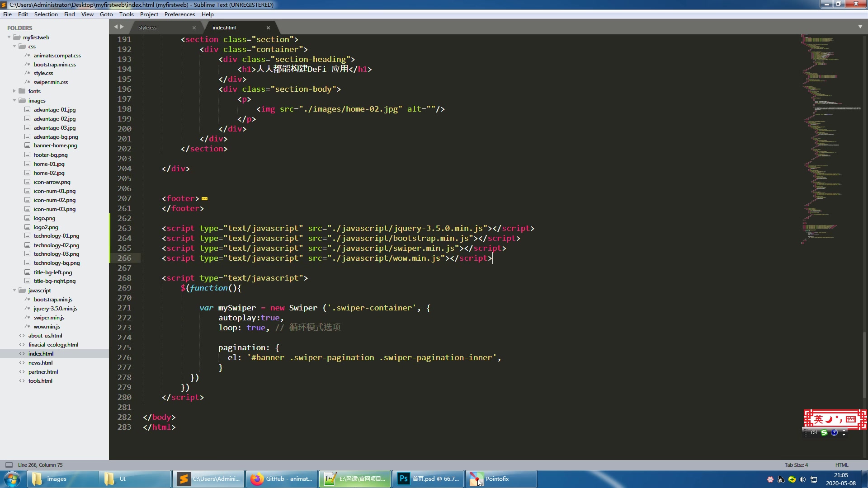
Task: Toggle side panel switcher icon in status bar
Action: click(9, 465)
